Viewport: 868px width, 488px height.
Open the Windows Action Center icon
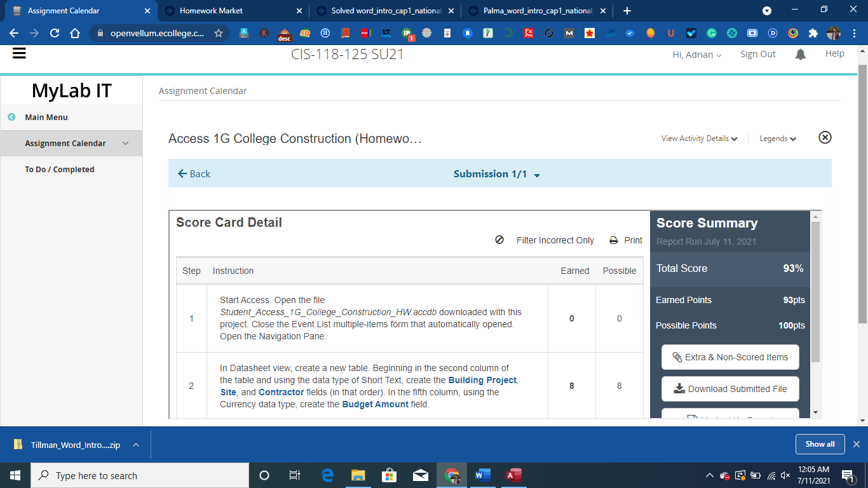click(x=848, y=475)
